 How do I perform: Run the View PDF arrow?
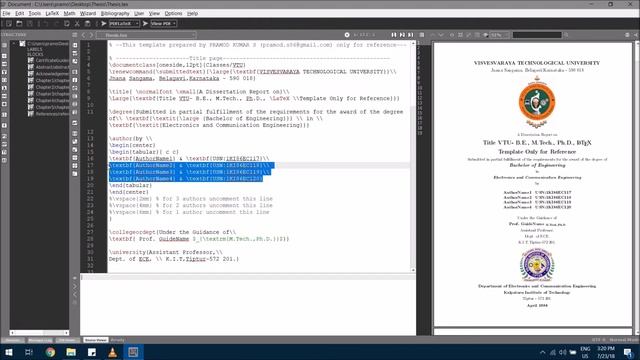(145, 24)
